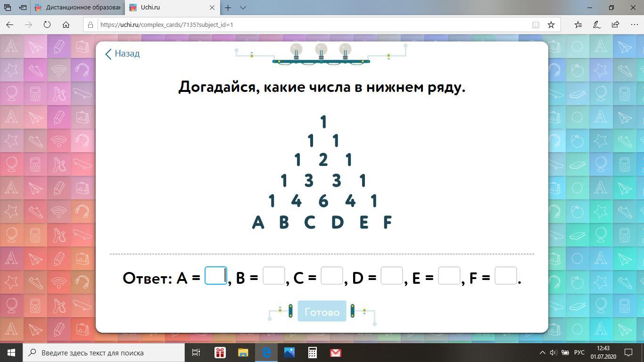Click the middle progress light bulb
The image size is (644, 362).
pos(321,51)
